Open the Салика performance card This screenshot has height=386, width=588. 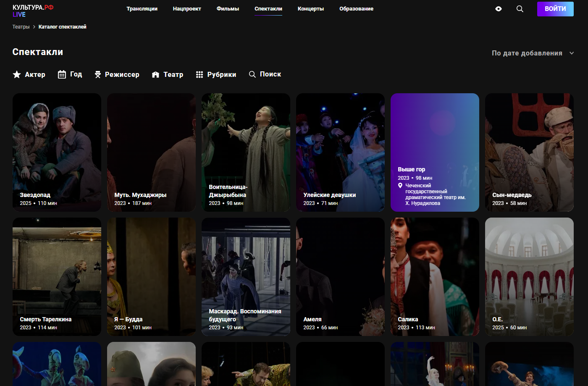tap(435, 277)
